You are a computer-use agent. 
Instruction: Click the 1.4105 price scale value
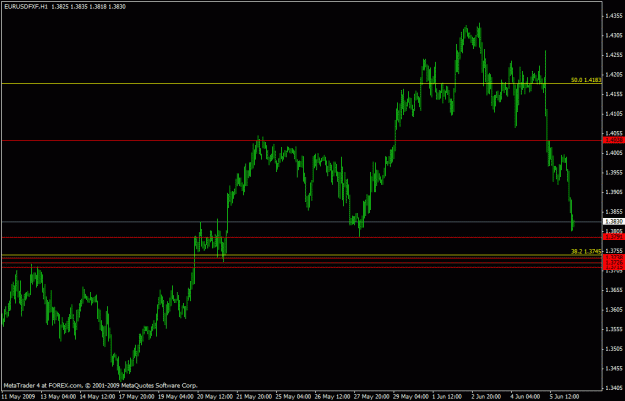coord(614,114)
